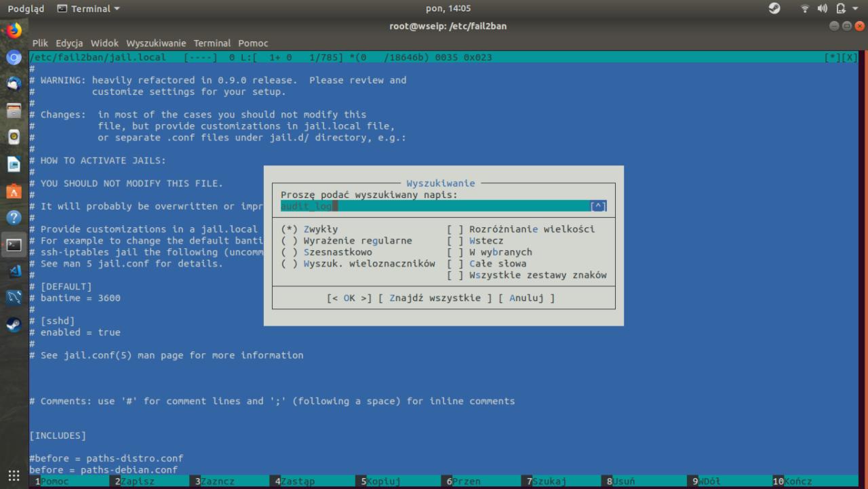Open Chromium browser in the dock
Viewport: 868px width, 489px height.
coord(13,58)
